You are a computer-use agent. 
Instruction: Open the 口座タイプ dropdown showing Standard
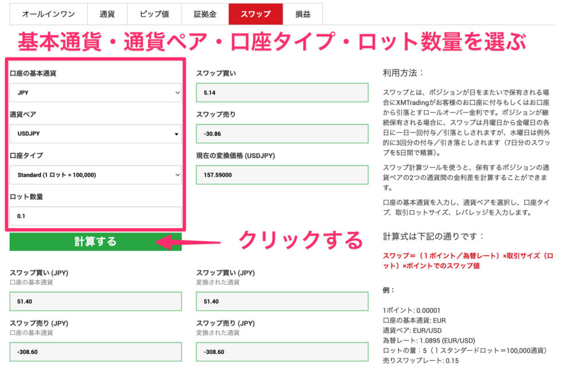tap(95, 175)
